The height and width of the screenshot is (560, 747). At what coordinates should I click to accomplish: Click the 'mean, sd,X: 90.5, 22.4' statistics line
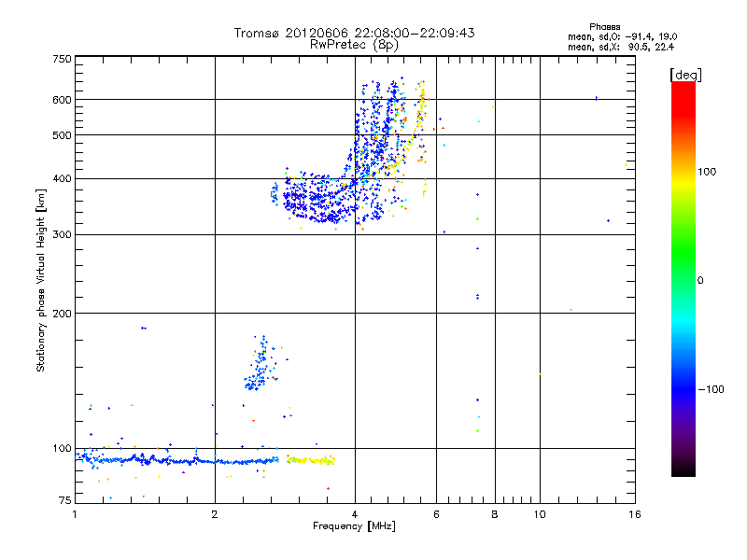[x=621, y=47]
